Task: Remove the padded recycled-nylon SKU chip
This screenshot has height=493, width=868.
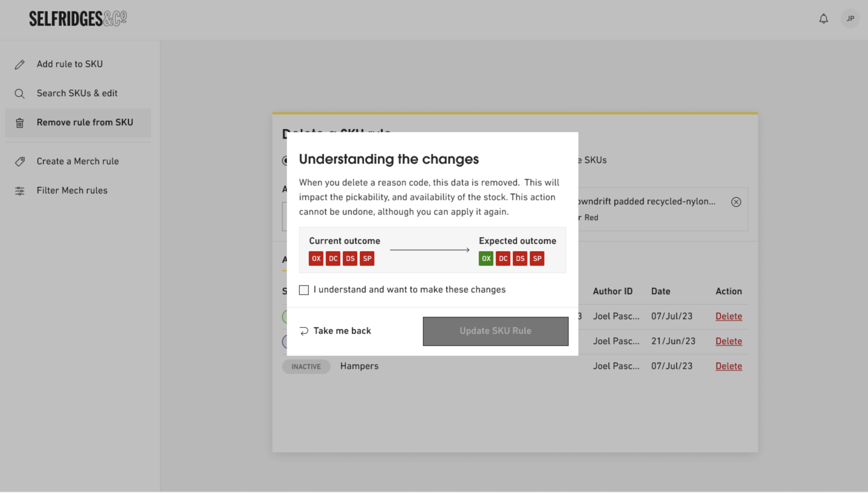Action: pyautogui.click(x=736, y=202)
